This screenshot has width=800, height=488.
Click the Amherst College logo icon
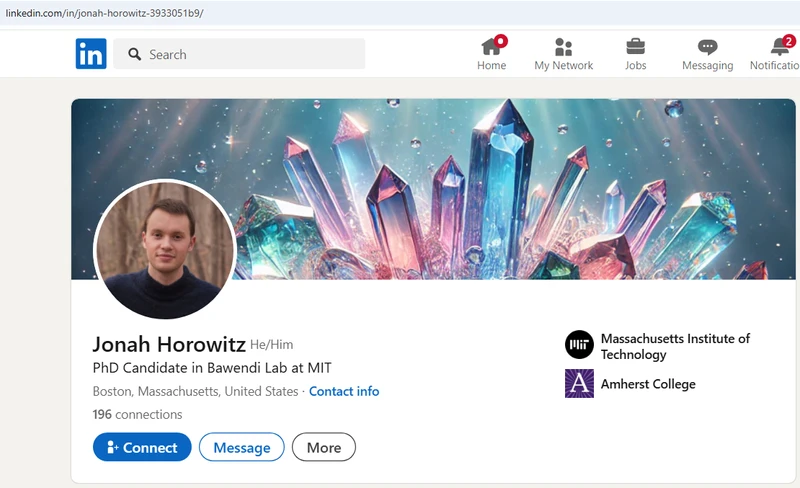coord(579,384)
